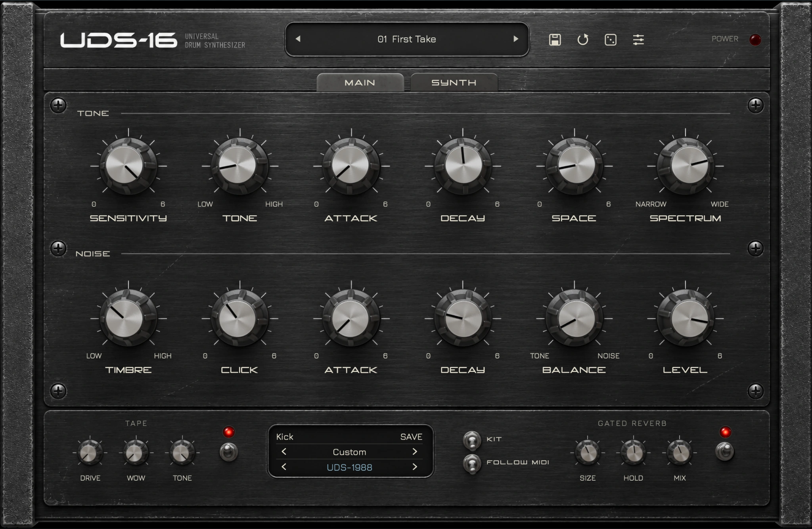This screenshot has height=529, width=812.
Task: Toggle the POWER LED button
Action: [x=755, y=40]
